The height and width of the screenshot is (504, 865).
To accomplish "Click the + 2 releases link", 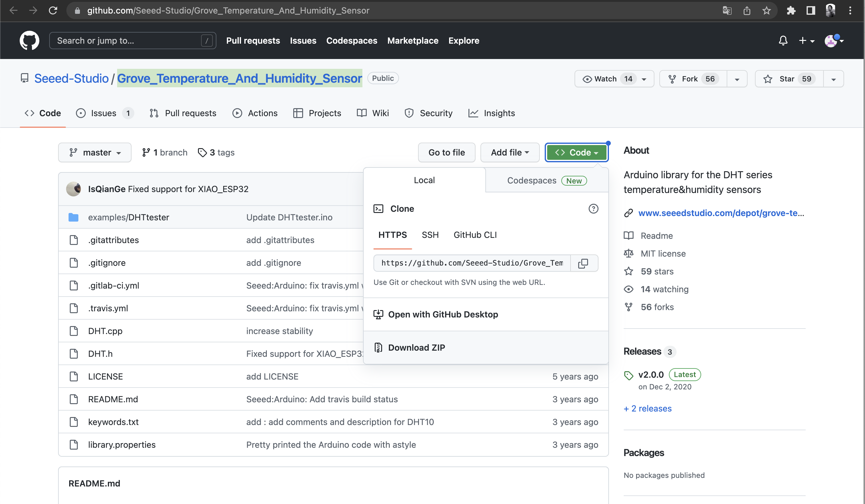I will [x=648, y=408].
